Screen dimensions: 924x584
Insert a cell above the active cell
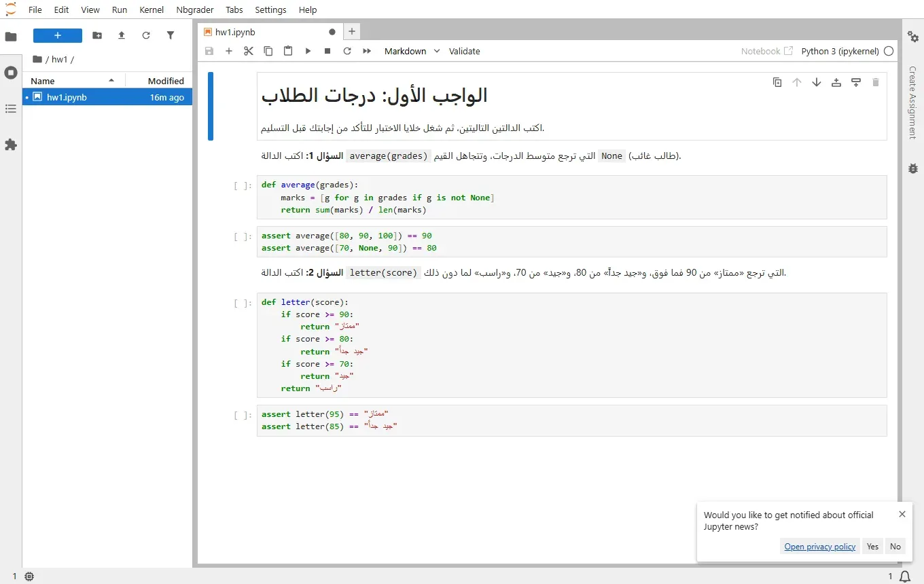[836, 82]
